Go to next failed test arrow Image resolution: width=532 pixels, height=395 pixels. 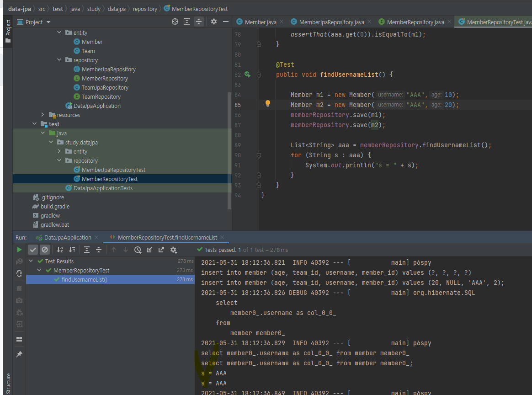pos(126,250)
